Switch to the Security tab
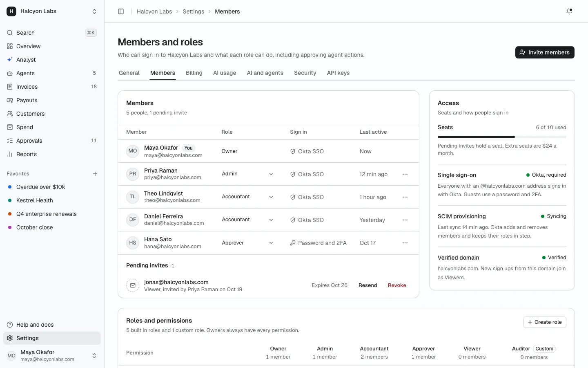 (x=305, y=73)
